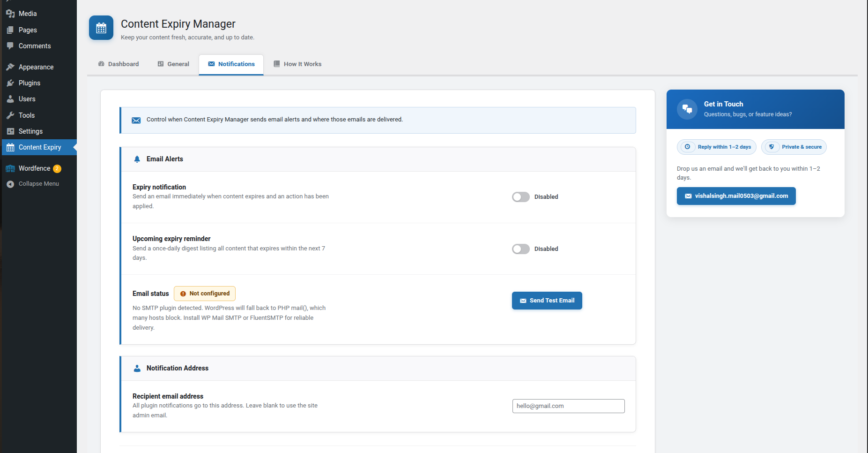Open the How It Works tab
This screenshot has height=453, width=868.
point(297,64)
